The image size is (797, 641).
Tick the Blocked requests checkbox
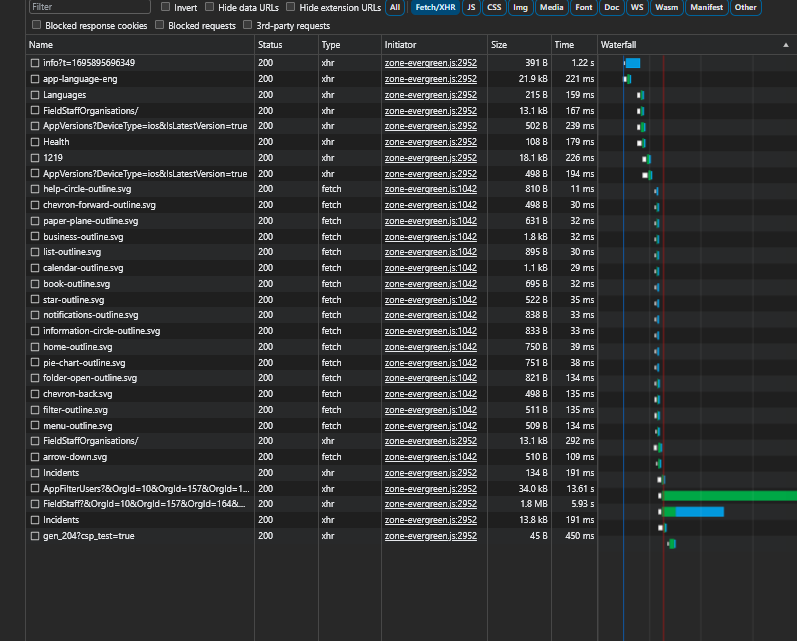[160, 25]
